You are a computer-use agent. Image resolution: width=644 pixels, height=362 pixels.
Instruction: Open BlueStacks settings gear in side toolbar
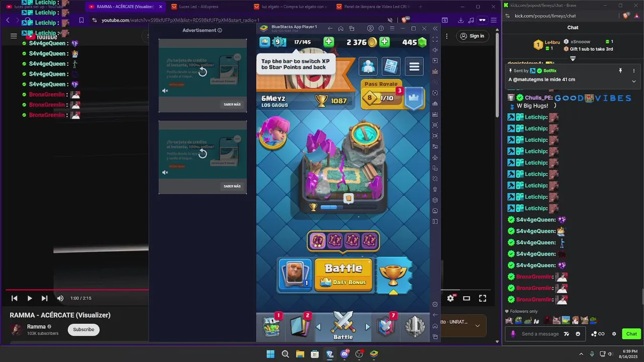(435, 304)
